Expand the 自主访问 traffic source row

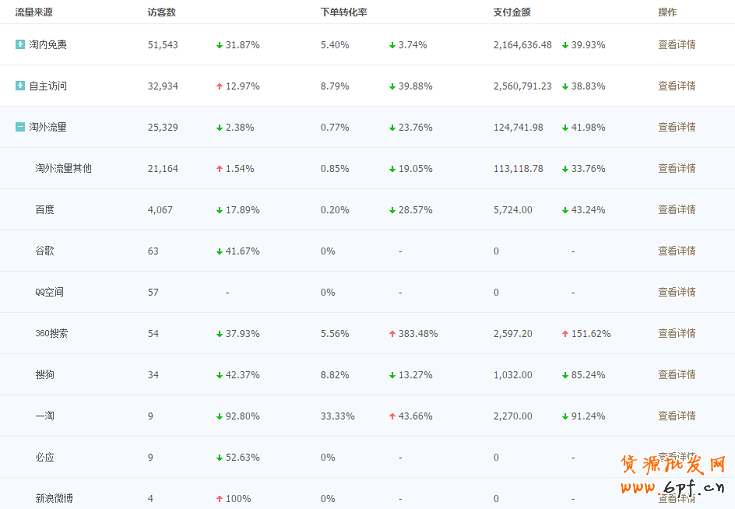pyautogui.click(x=20, y=86)
